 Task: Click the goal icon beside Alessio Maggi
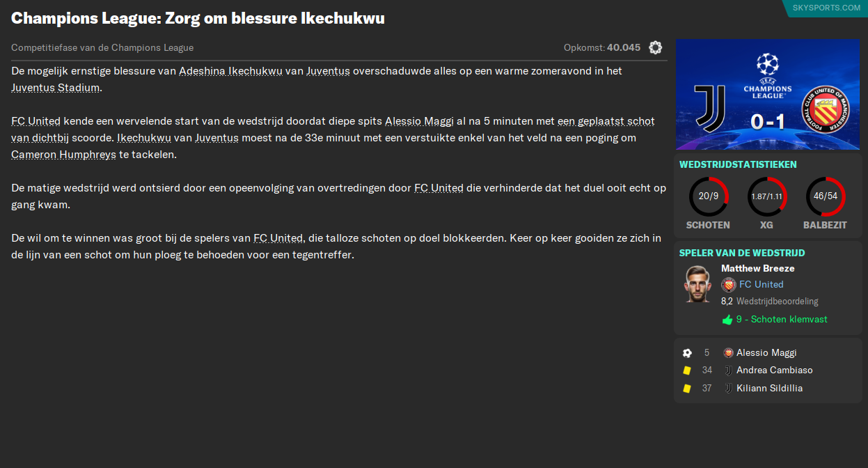[688, 352]
